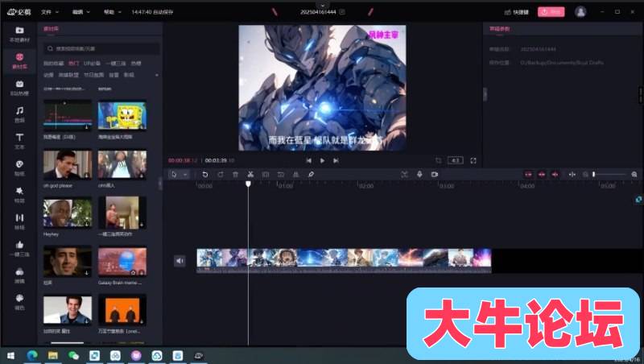
Task: Open the B站热梗 sidebar panel
Action: point(19,88)
